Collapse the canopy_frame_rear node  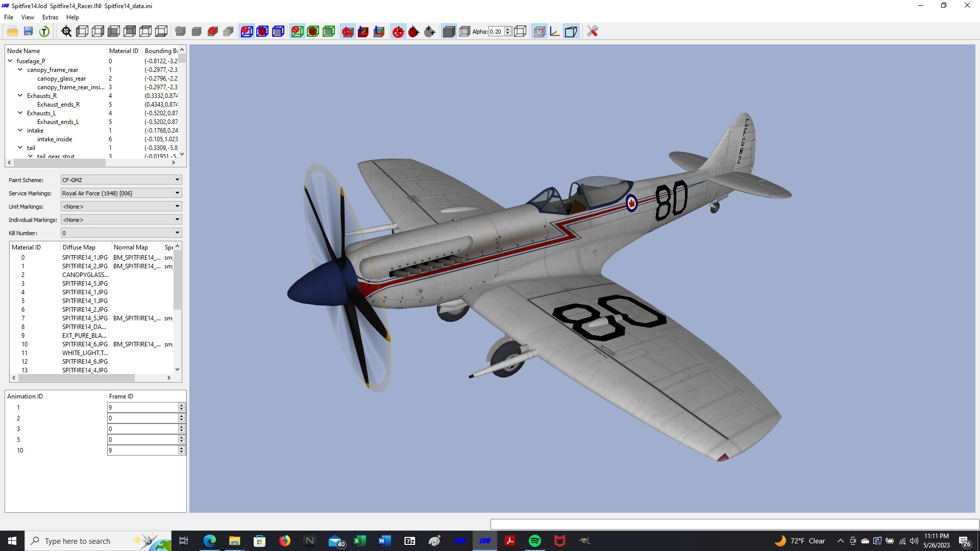[20, 69]
